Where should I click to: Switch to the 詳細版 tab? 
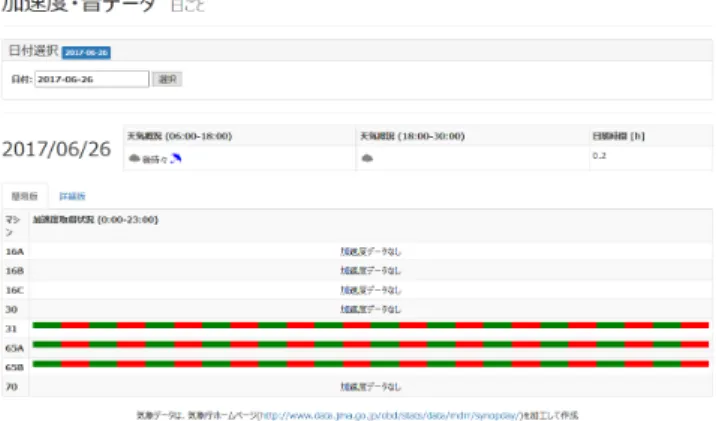72,196
